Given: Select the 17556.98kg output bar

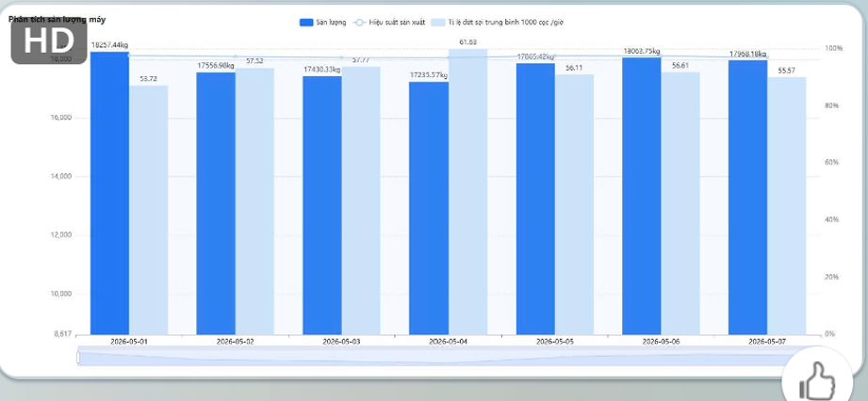Looking at the screenshot, I should pos(216,203).
